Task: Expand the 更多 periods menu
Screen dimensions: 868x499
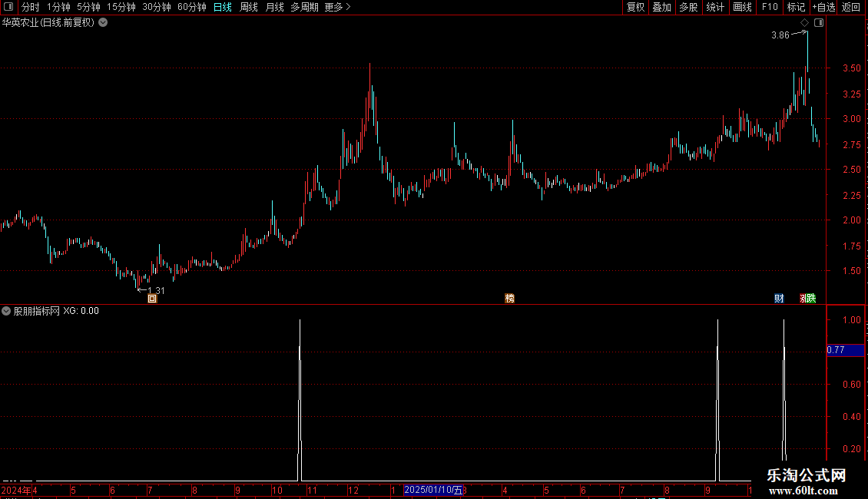Action: (337, 7)
